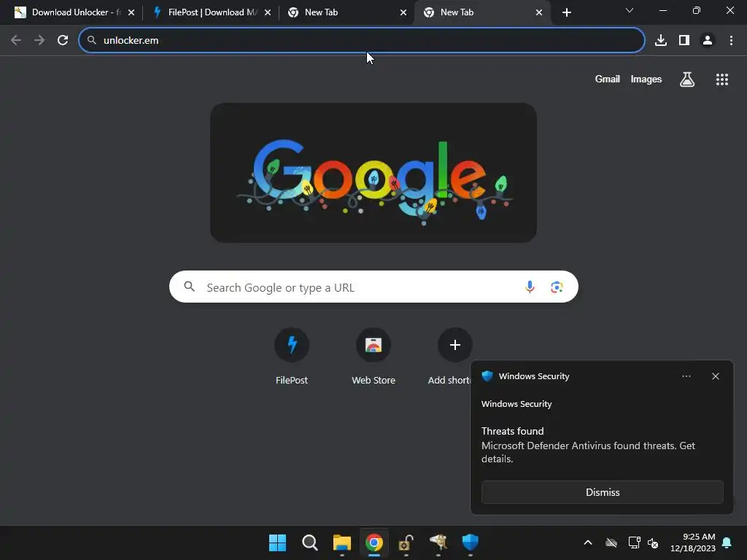This screenshot has height=560, width=747.
Task: Open notification center bell icon
Action: click(x=727, y=542)
